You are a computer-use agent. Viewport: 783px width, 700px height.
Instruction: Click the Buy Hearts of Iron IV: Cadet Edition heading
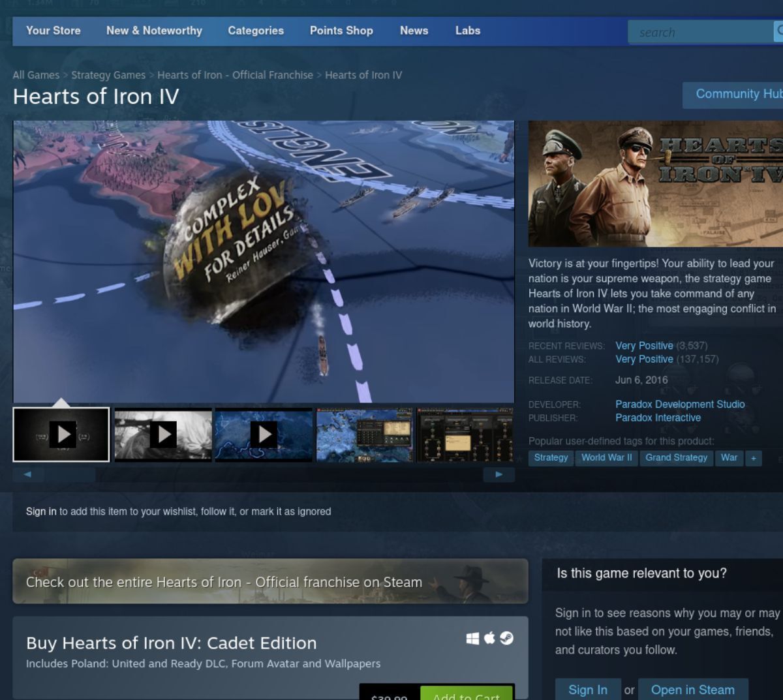(172, 643)
